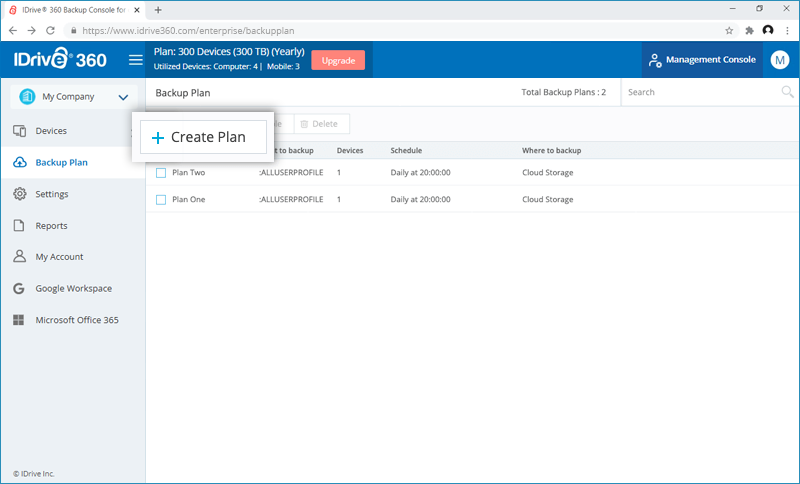
Task: Click the Backup Plan page heading
Action: click(183, 93)
